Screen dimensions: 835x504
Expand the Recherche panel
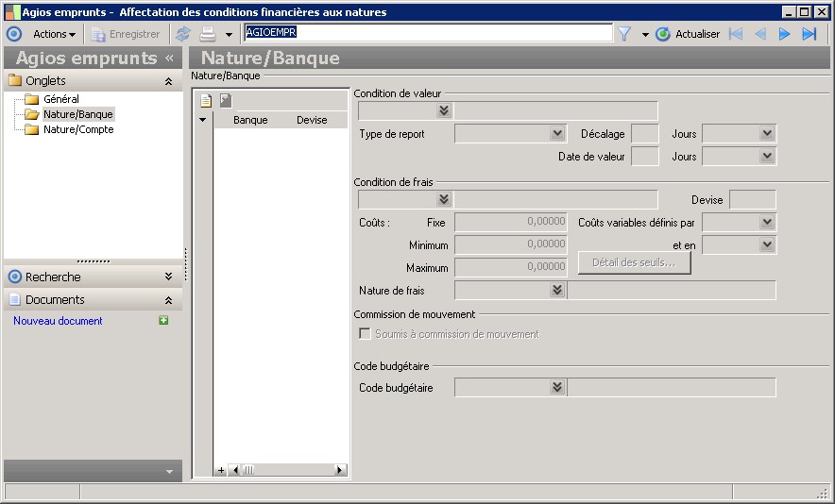[168, 277]
